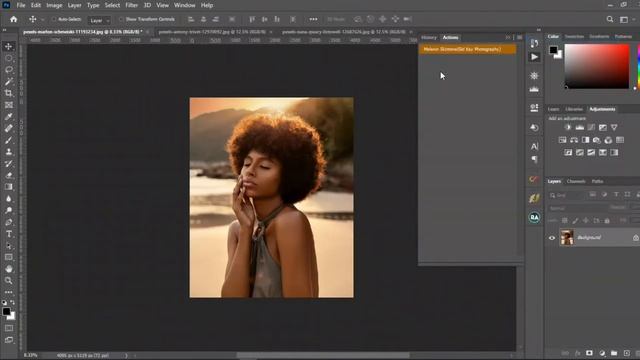Select the Eraser tool

pyautogui.click(x=8, y=175)
